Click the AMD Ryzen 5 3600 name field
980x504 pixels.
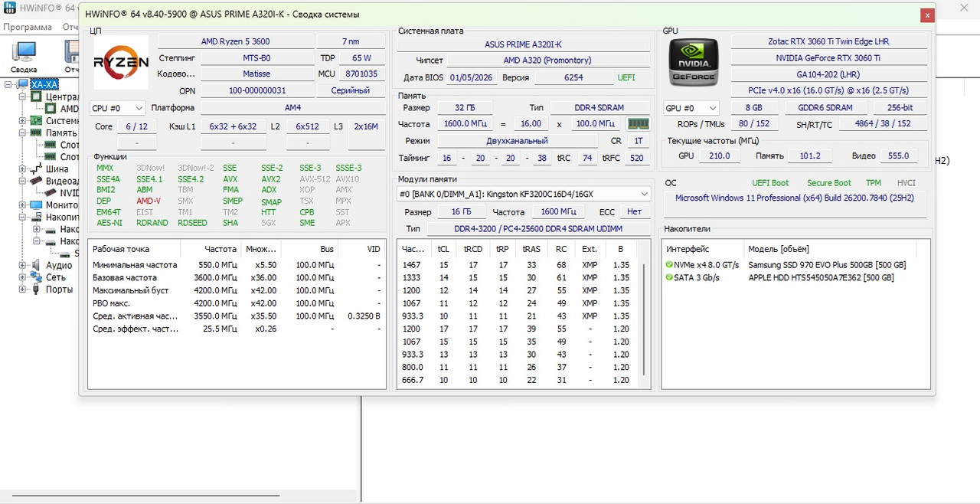click(x=235, y=41)
